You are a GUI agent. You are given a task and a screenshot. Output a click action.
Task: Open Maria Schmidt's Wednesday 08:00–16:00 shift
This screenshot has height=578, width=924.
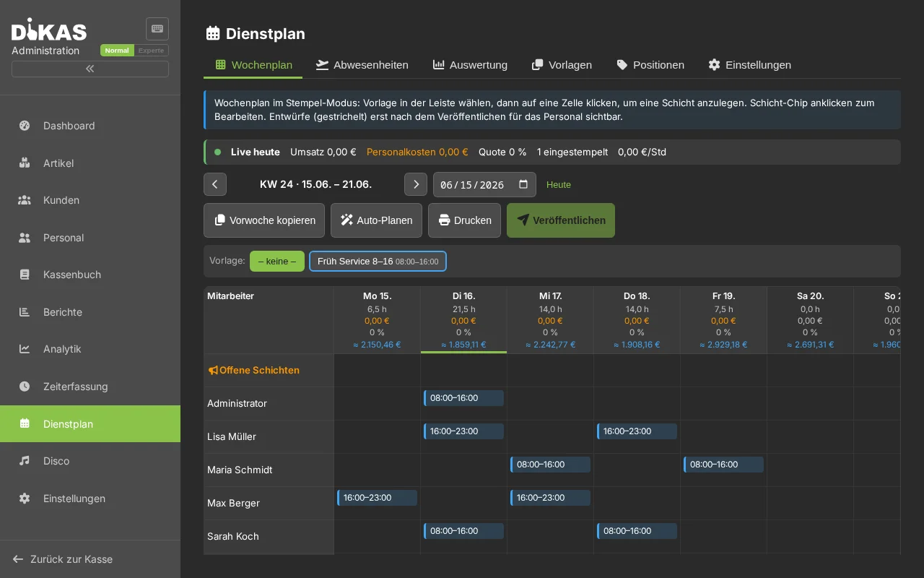(x=550, y=465)
